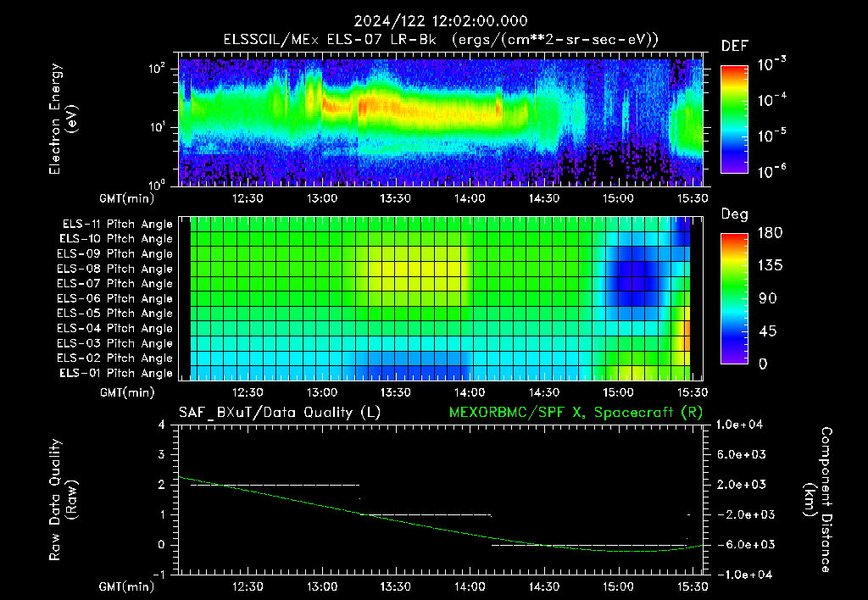Screen dimensions: 868x600
Task: Select the ELSSCIL/MEx ELS-07 LR-Bk plot title
Action: [441, 40]
